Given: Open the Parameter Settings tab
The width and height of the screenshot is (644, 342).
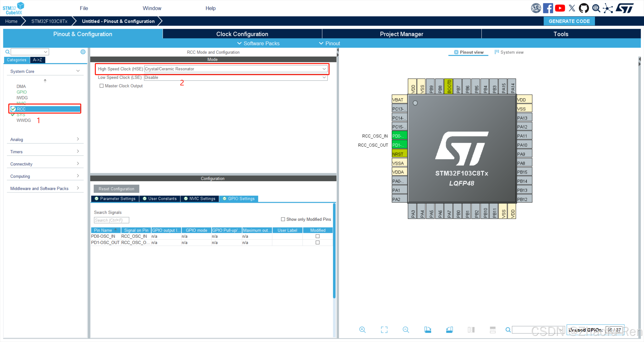Looking at the screenshot, I should [x=115, y=199].
